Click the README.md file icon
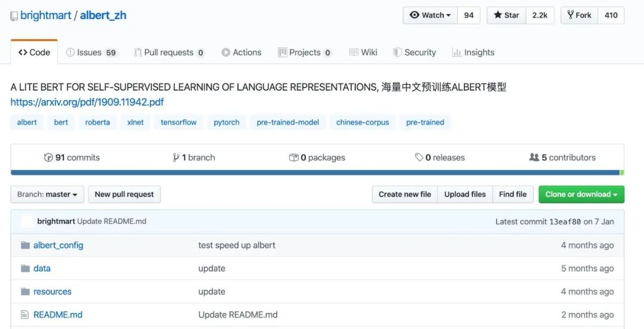The image size is (644, 329). click(25, 315)
